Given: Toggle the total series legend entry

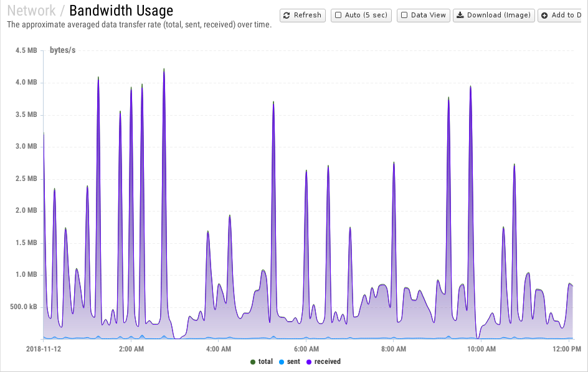Looking at the screenshot, I should 262,361.
